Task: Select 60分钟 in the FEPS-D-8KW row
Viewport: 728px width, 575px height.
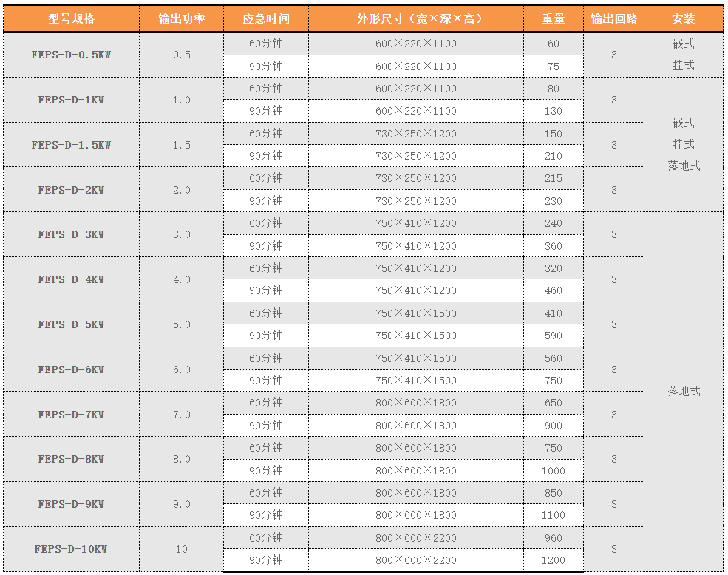Action: click(265, 448)
